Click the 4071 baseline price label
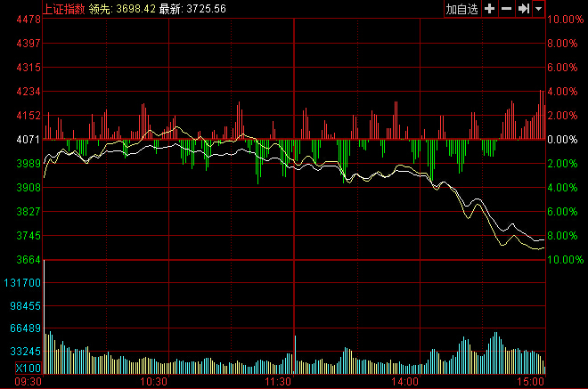 pos(29,140)
